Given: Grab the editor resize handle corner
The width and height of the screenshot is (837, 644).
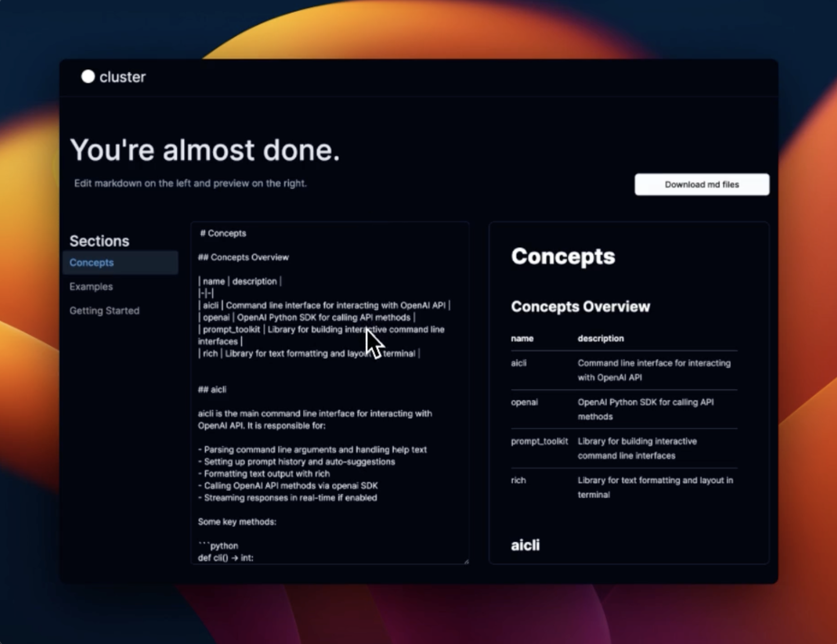Looking at the screenshot, I should click(x=466, y=561).
